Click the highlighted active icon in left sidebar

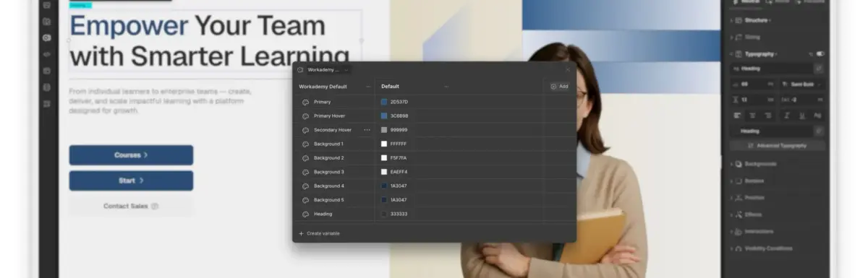47,37
